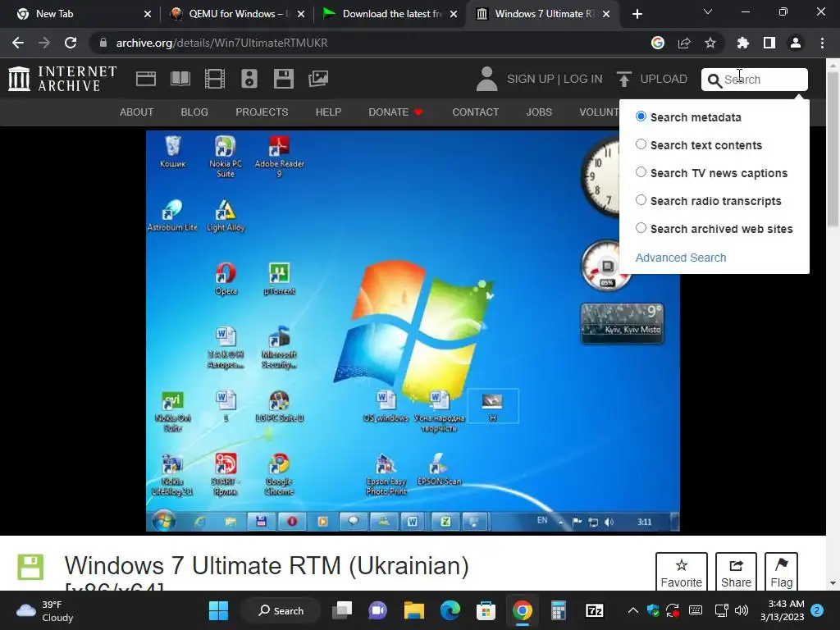Show hidden system tray icons chevron
Image resolution: width=840 pixels, height=630 pixels.
pos(632,610)
